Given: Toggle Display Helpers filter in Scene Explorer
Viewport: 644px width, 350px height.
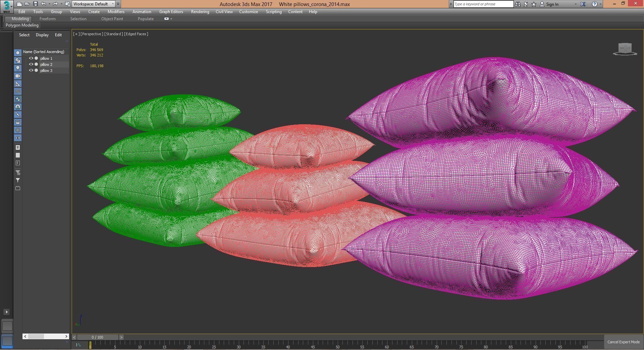Looking at the screenshot, I should point(18,84).
